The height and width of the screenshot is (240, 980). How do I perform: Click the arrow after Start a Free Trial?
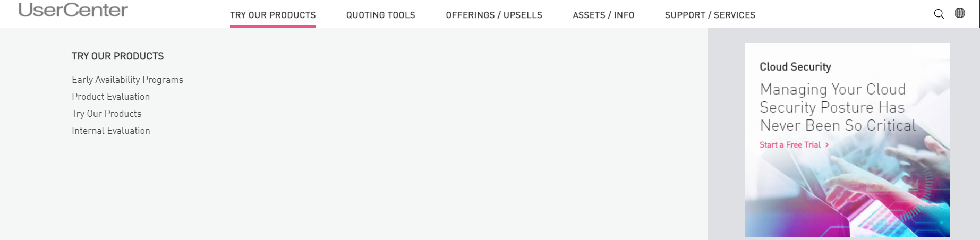[x=827, y=145]
